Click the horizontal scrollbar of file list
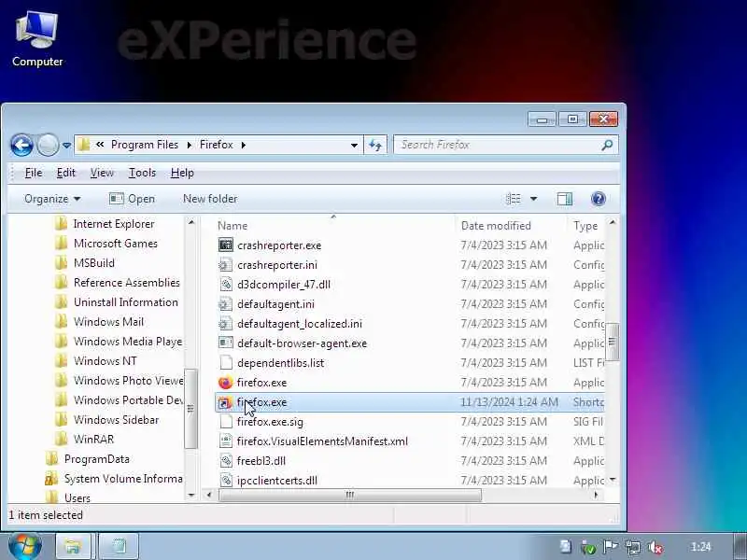 [350, 496]
